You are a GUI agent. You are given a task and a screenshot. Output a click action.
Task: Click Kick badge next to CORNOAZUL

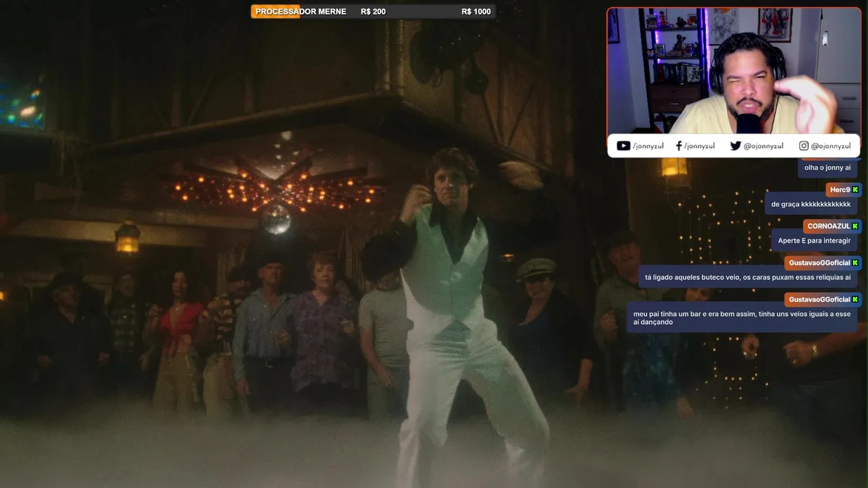tap(855, 226)
